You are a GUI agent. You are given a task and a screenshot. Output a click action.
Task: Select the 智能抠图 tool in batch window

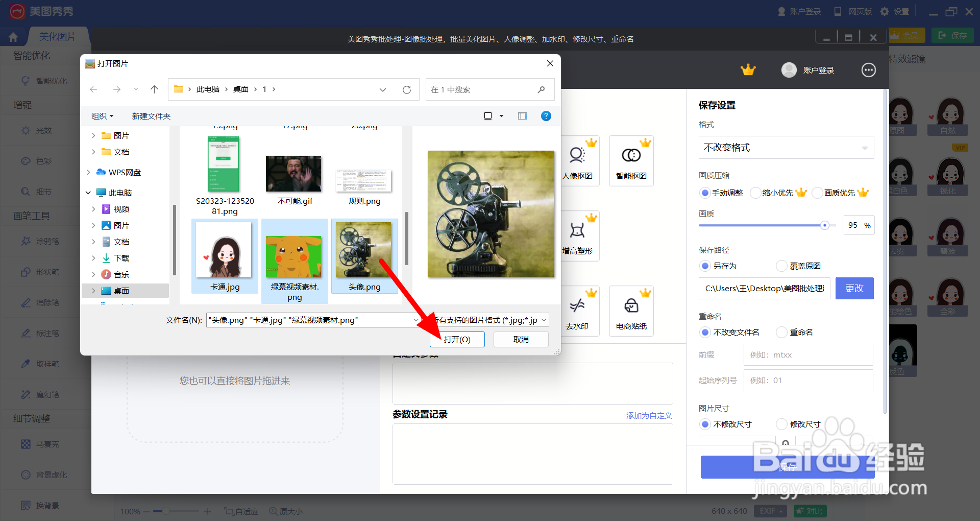(631, 161)
